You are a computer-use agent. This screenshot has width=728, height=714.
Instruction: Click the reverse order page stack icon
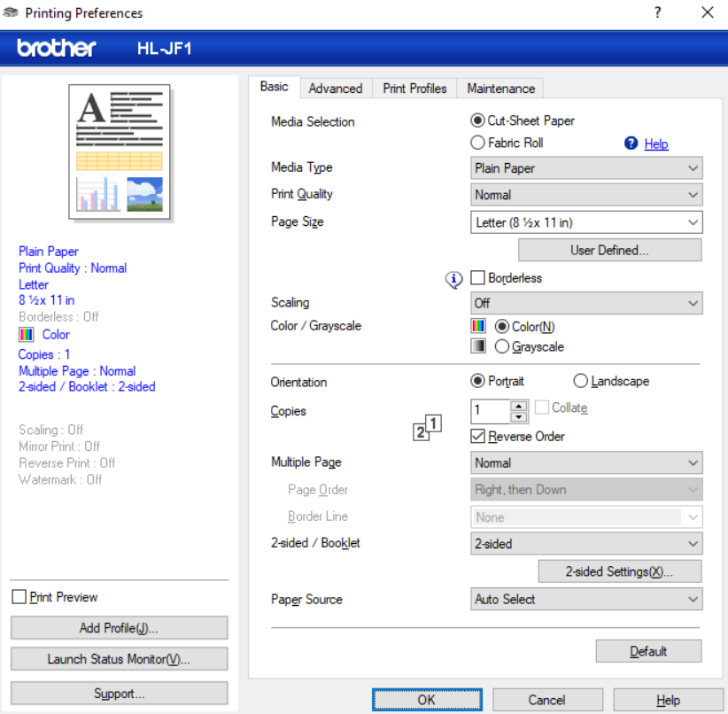[x=427, y=428]
